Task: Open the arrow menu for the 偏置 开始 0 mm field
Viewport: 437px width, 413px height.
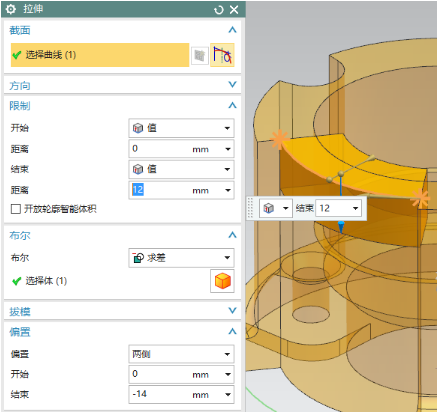Action: 228,375
